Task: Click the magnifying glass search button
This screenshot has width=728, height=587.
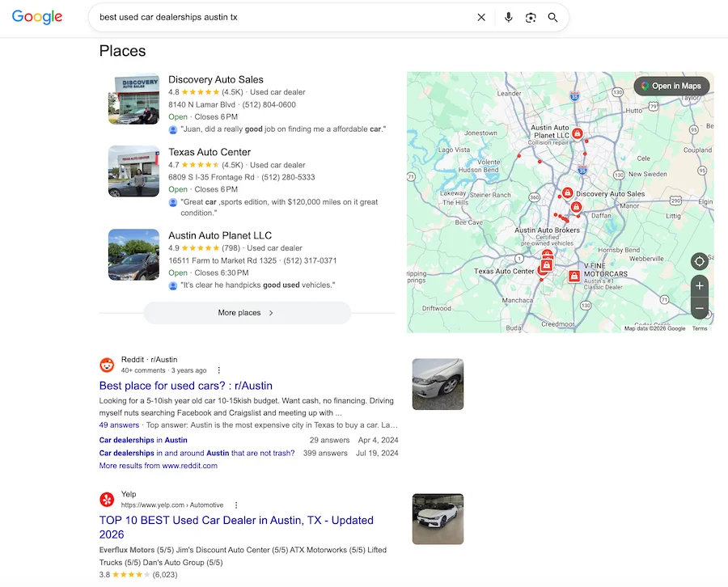Action: point(552,18)
